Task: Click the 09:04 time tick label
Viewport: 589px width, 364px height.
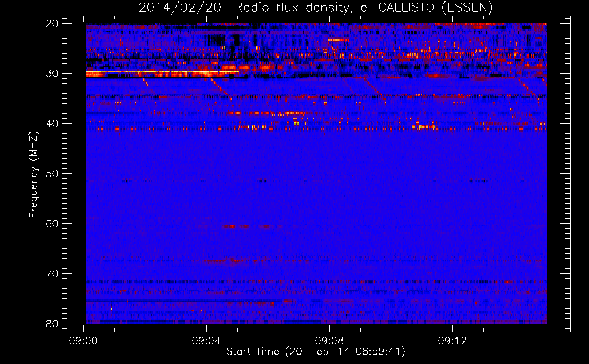Action: [206, 341]
